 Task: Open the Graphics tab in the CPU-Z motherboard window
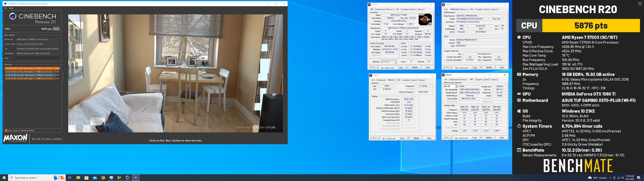pyautogui.click(x=479, y=9)
